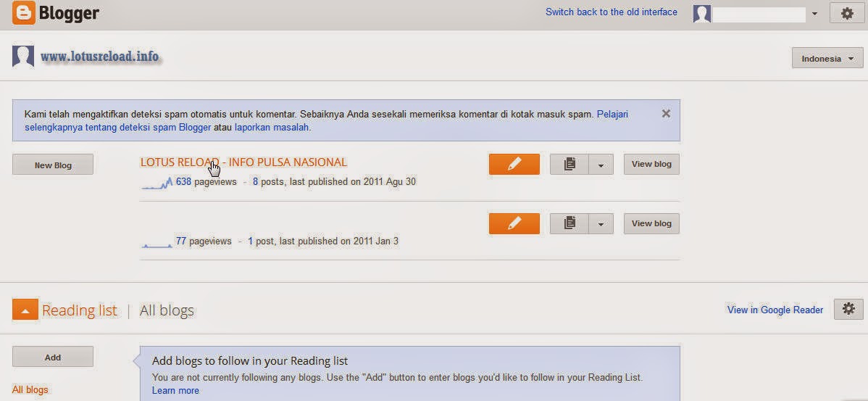Image resolution: width=868 pixels, height=401 pixels.
Task: Expand more options arrow for second blog
Action: pos(601,224)
